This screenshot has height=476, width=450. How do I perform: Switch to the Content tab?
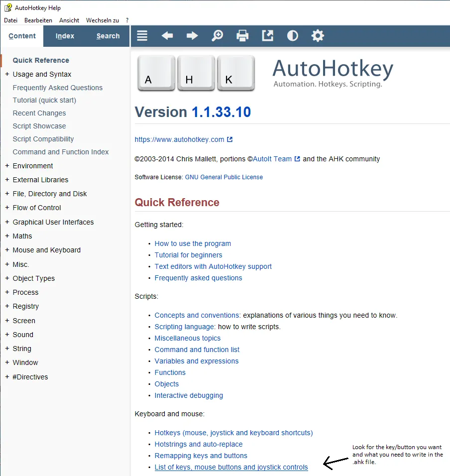22,36
